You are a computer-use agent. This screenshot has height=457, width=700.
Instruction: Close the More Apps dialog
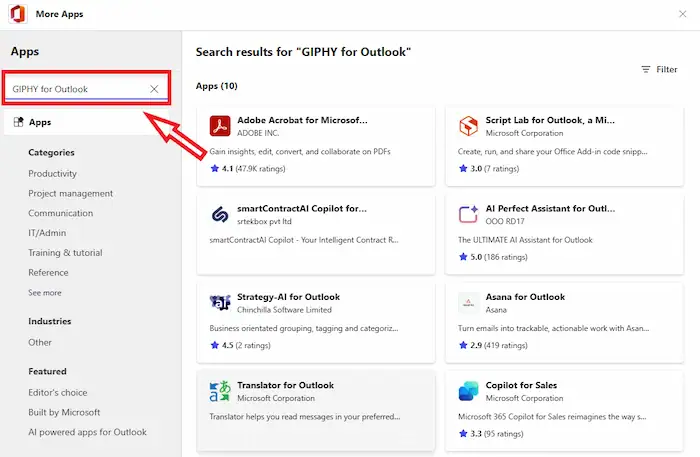(681, 15)
